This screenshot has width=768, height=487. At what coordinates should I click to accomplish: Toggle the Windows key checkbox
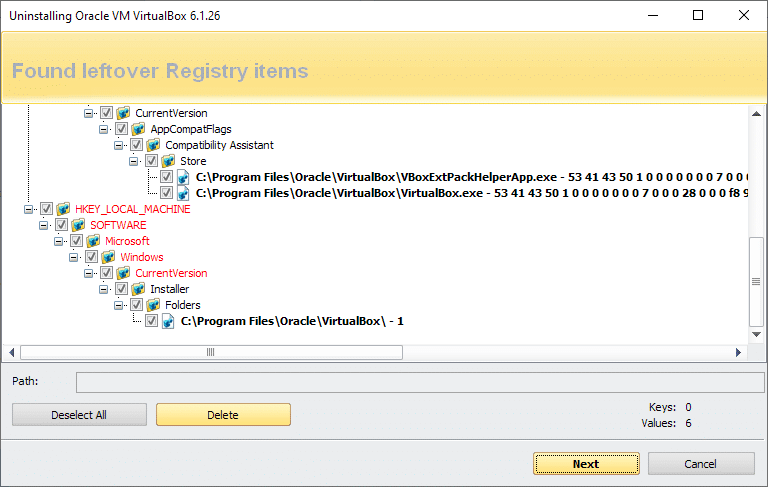91,257
